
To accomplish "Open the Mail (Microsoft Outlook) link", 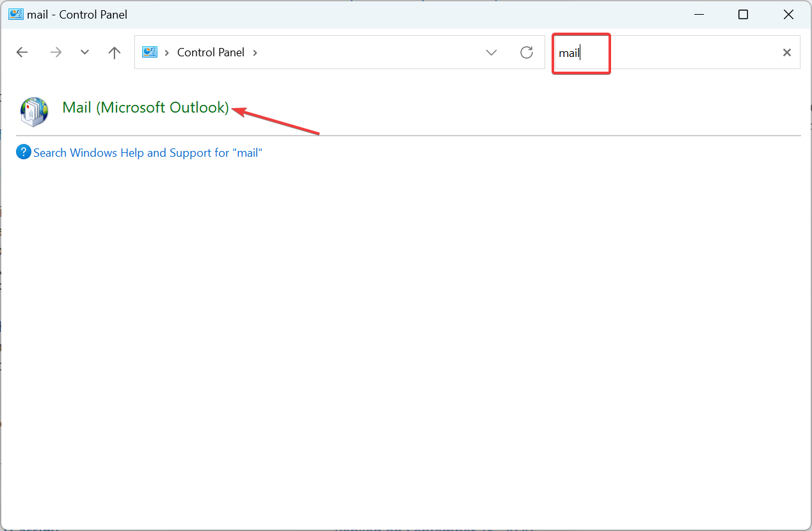I will click(145, 107).
